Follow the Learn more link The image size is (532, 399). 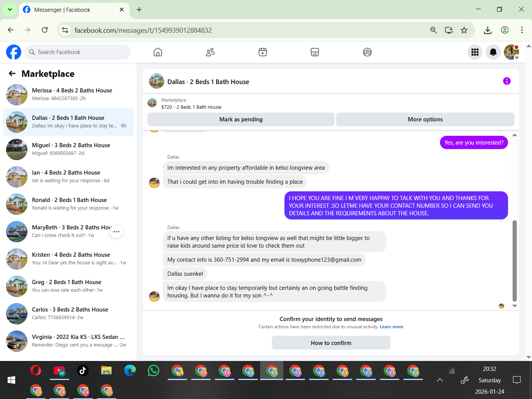[391, 327]
